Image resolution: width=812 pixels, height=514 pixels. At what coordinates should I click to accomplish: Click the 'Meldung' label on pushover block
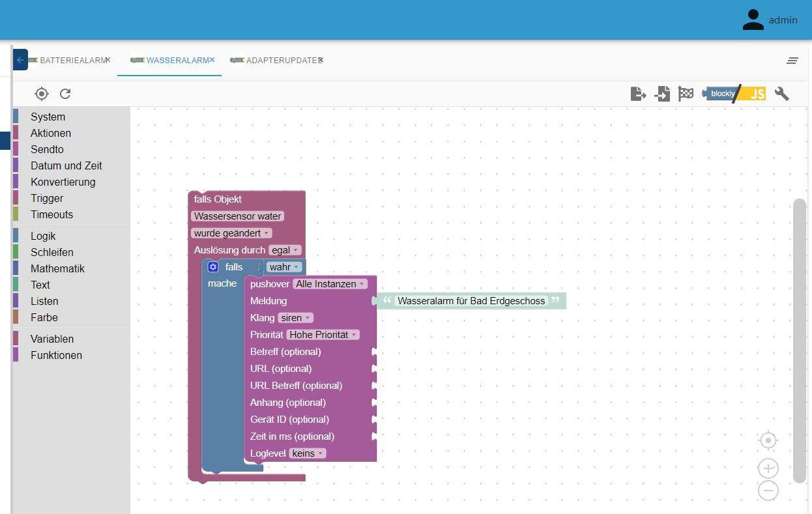tap(268, 301)
